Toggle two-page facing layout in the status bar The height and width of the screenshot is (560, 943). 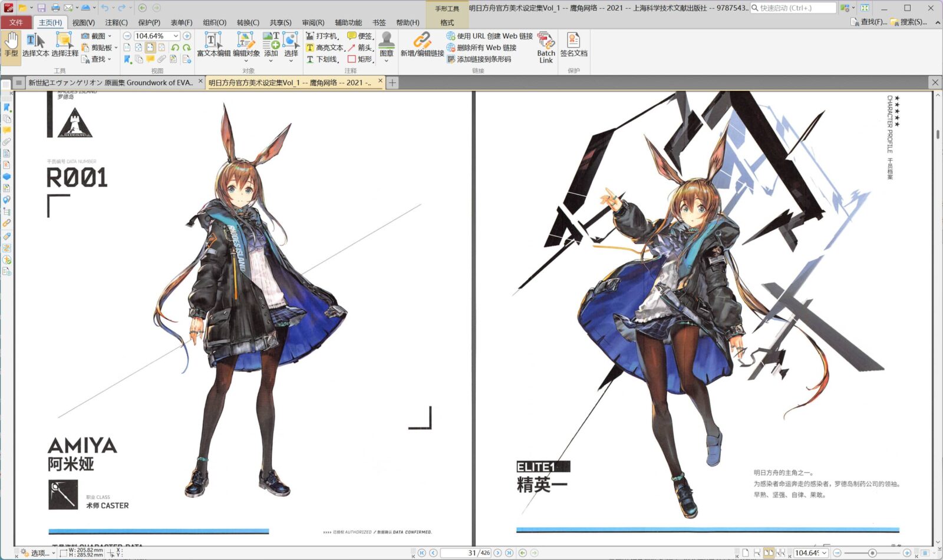point(769,553)
